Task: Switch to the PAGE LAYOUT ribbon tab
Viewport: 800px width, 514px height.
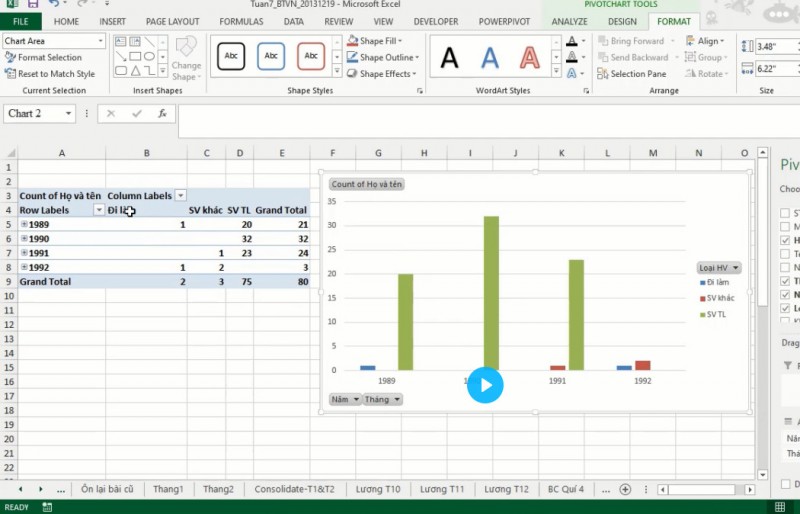Action: click(172, 21)
